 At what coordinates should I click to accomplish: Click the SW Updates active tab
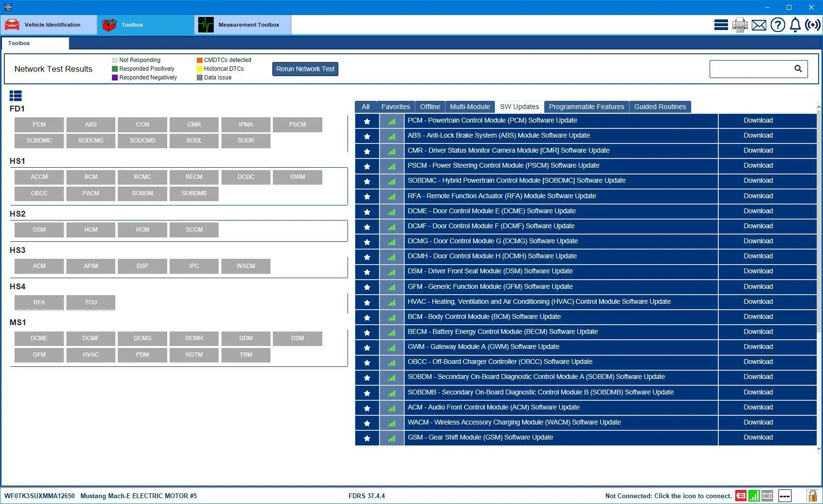coord(519,107)
